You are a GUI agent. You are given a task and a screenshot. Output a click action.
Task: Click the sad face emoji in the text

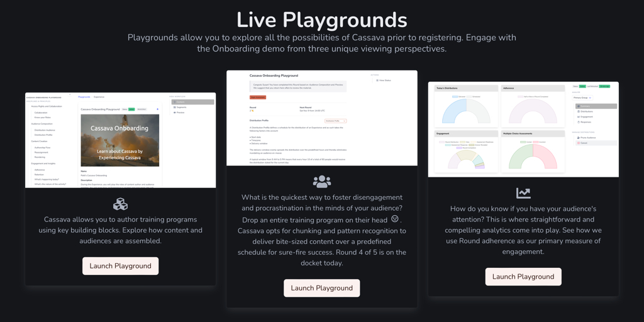click(395, 218)
